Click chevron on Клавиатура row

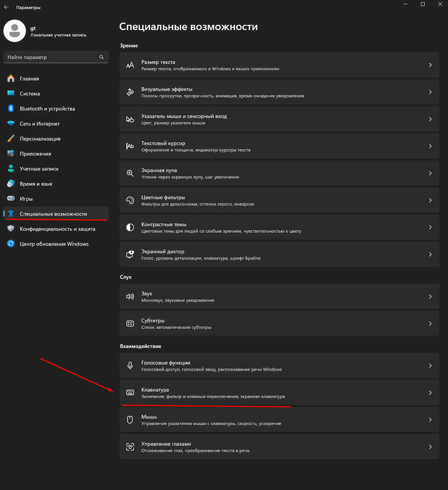pos(430,392)
